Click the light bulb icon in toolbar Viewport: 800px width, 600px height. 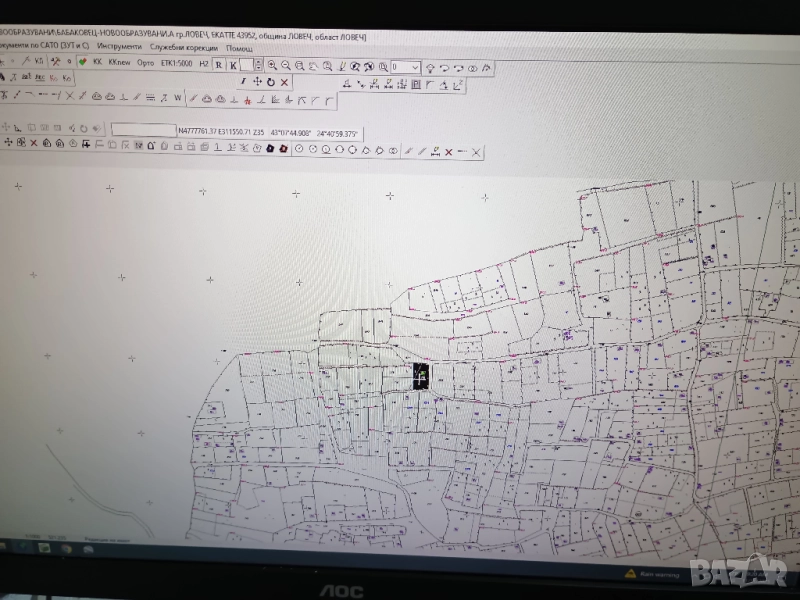pos(430,67)
